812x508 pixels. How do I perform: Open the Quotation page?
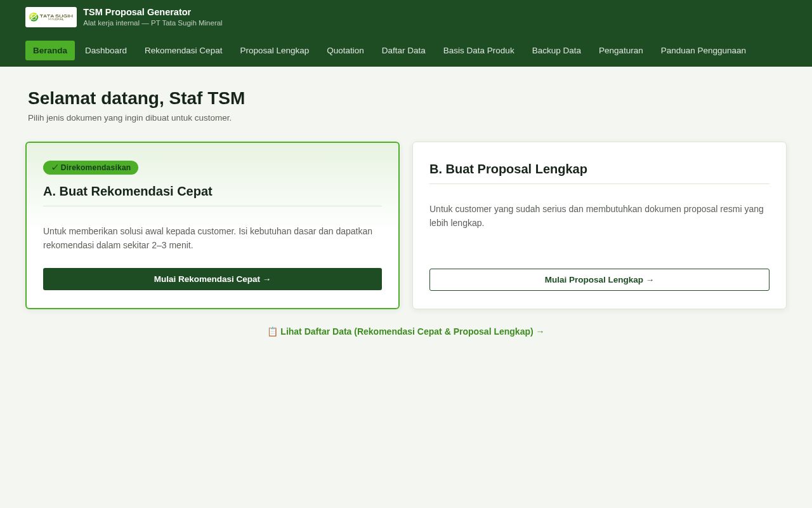pos(346,51)
